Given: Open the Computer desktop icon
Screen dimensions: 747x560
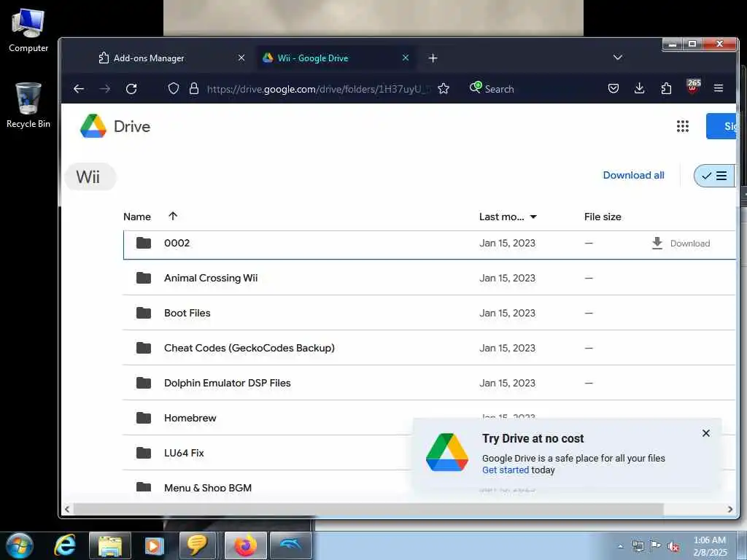Looking at the screenshot, I should click(x=28, y=30).
